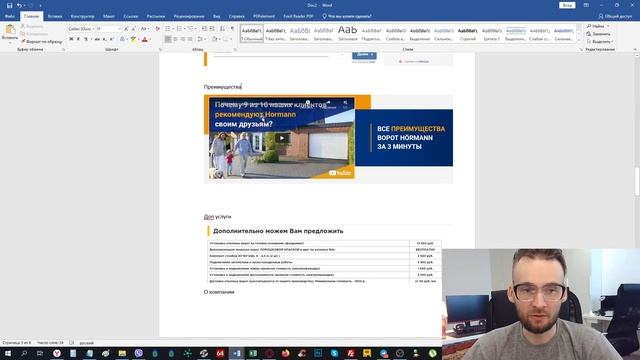Increase paragraph indent

click(212, 29)
